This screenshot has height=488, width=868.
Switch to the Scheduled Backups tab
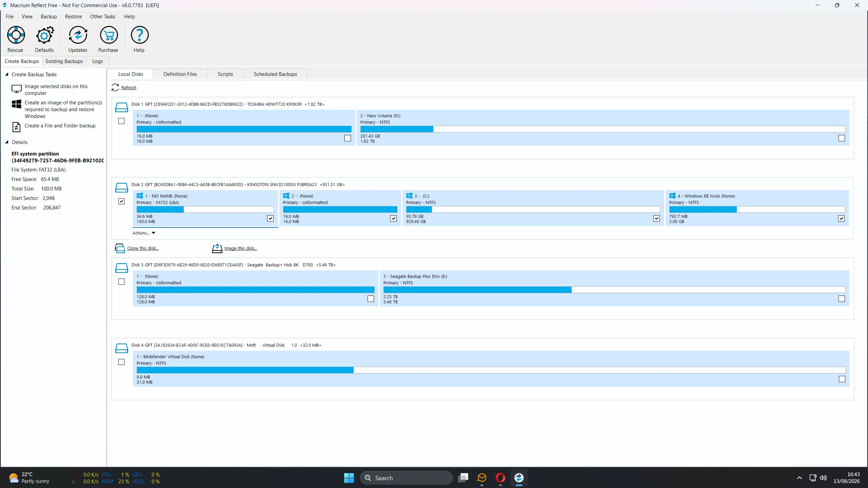(275, 74)
